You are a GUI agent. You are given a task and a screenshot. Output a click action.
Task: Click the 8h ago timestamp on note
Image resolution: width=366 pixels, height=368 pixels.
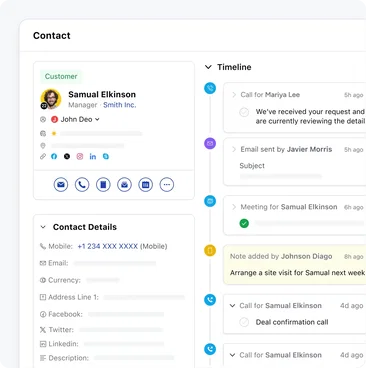[354, 257]
